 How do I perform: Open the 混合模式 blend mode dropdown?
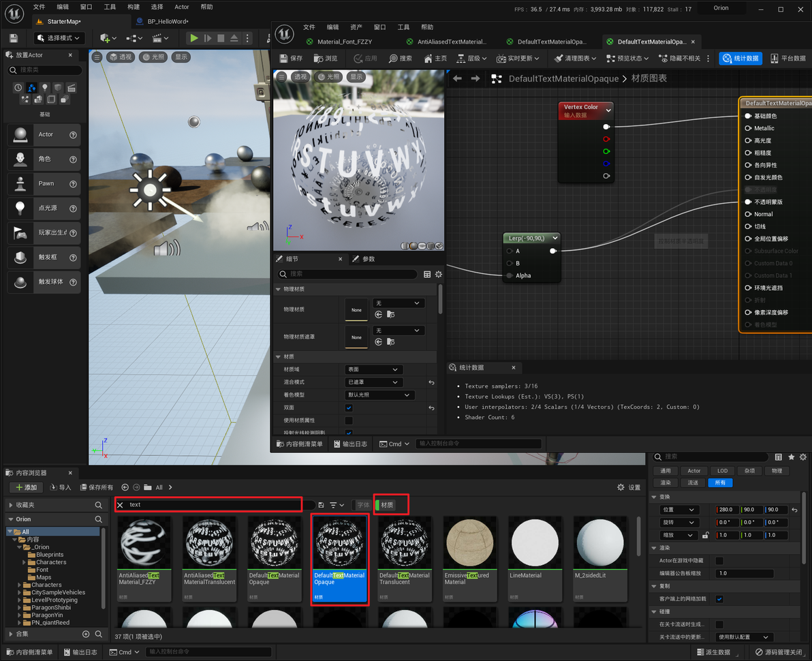[374, 382]
